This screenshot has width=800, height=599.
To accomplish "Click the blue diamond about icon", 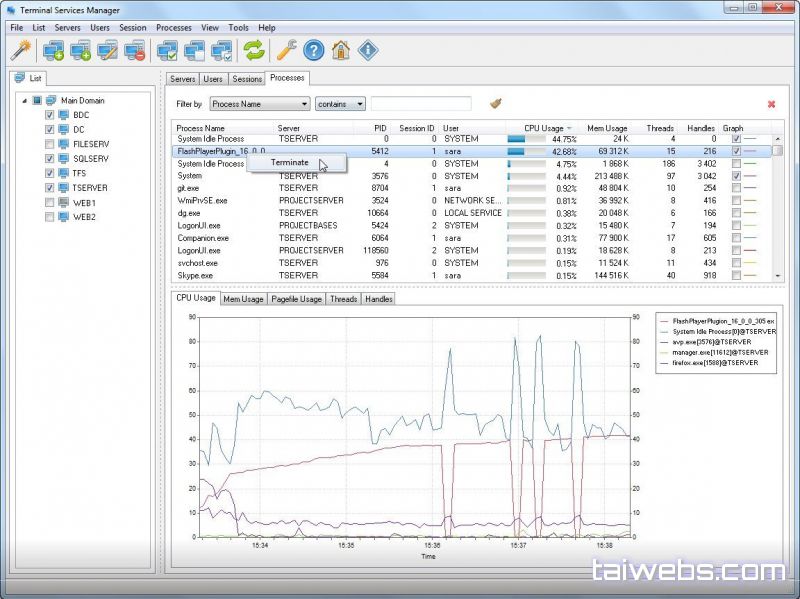I will (368, 50).
